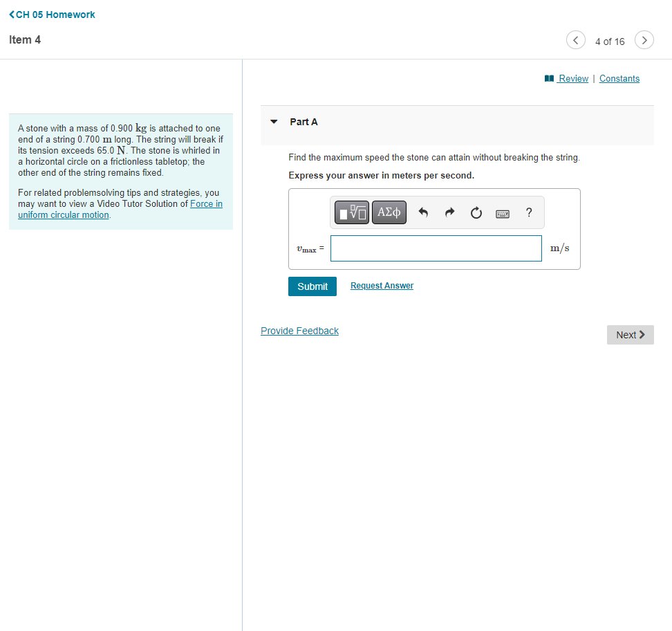Click inside the vmax answer field
Screen dimensions: 672x631
[436, 248]
